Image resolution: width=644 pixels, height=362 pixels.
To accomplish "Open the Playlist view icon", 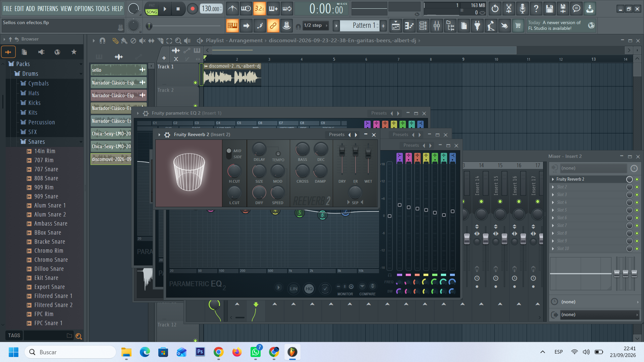I will [396, 25].
